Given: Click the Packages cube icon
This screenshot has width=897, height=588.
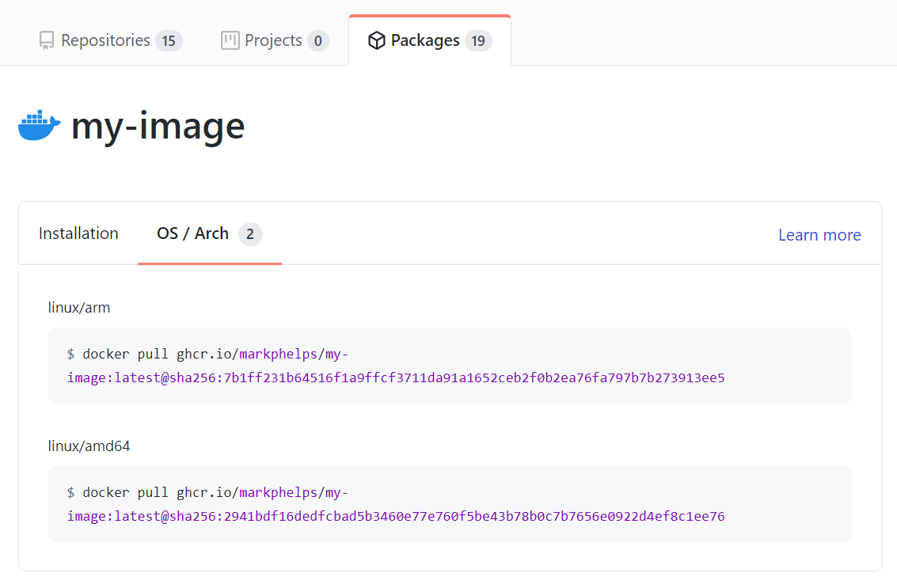Looking at the screenshot, I should coord(376,40).
